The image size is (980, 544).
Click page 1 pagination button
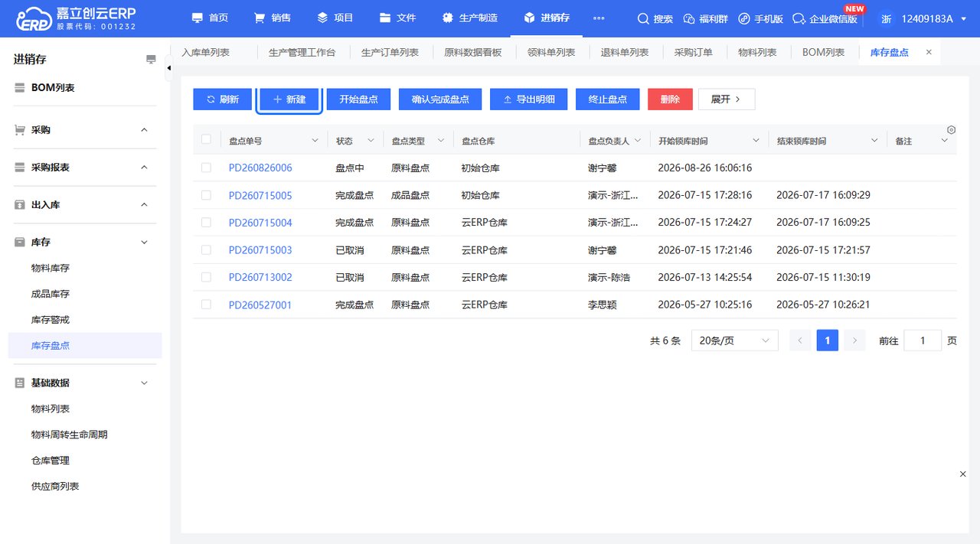pos(828,340)
